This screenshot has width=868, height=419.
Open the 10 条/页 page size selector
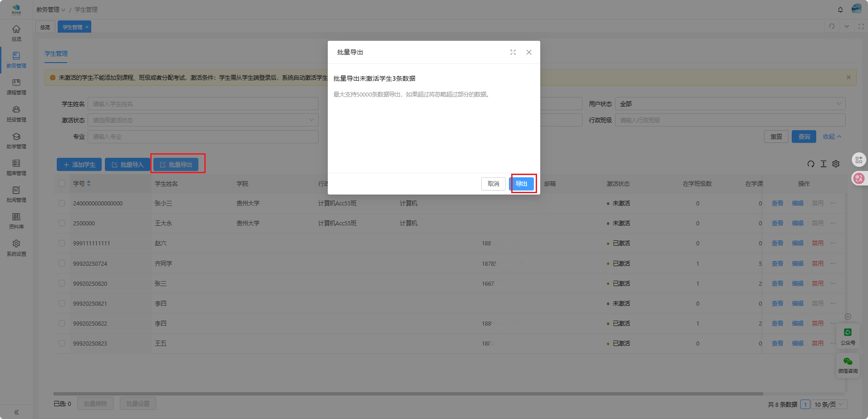click(829, 404)
